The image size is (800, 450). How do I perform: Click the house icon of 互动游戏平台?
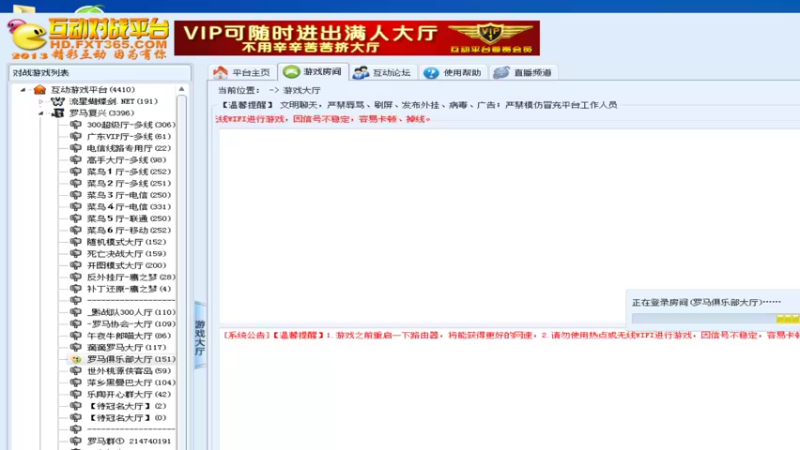coord(40,90)
